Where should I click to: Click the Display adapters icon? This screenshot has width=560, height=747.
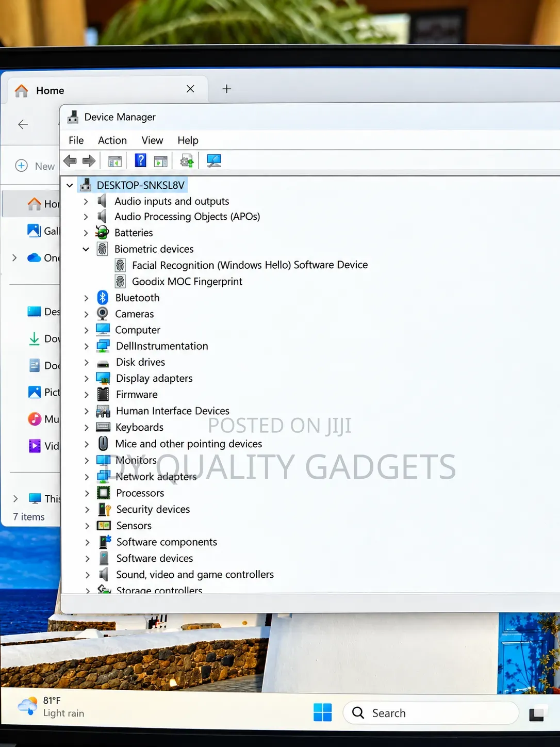103,379
